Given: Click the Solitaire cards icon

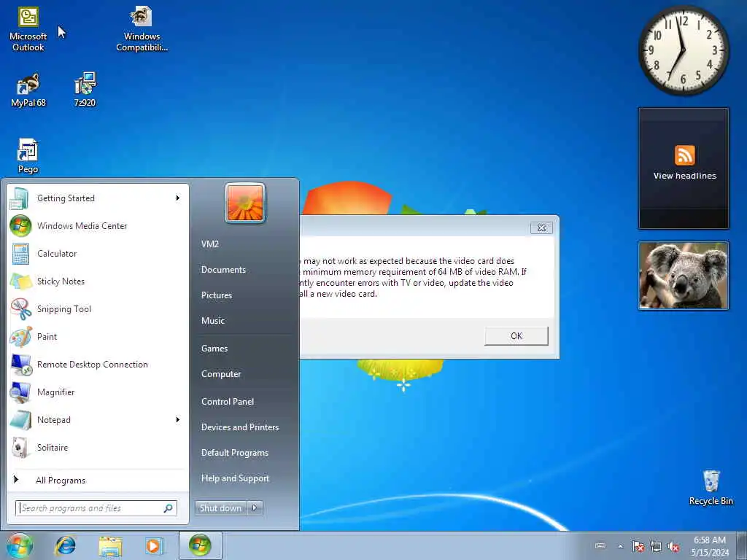Looking at the screenshot, I should click(20, 447).
